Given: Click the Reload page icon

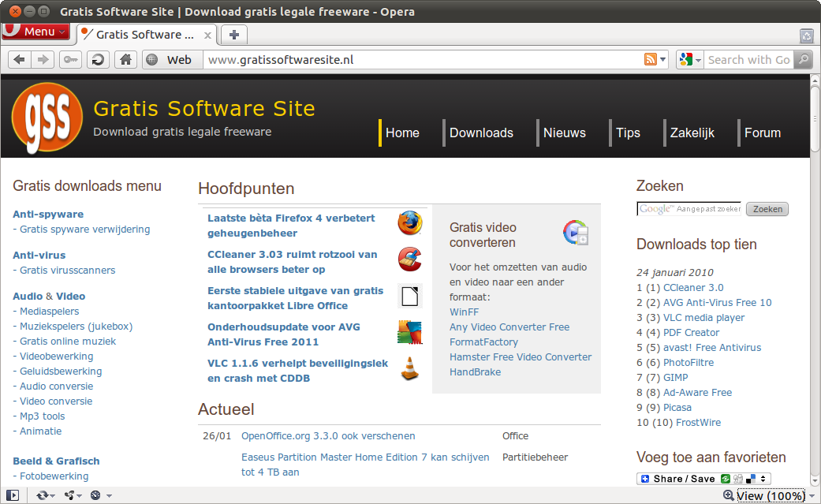Looking at the screenshot, I should [98, 60].
